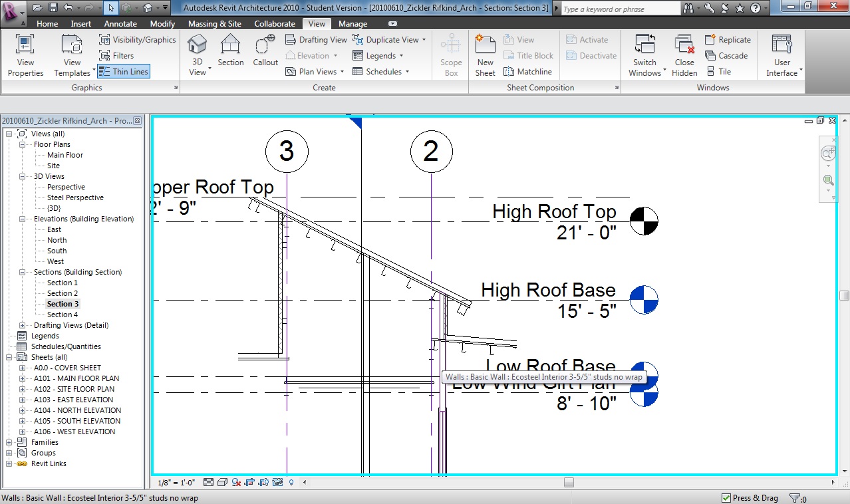Image resolution: width=850 pixels, height=504 pixels.
Task: Switch to the Annotate ribbon tab
Action: click(x=120, y=24)
